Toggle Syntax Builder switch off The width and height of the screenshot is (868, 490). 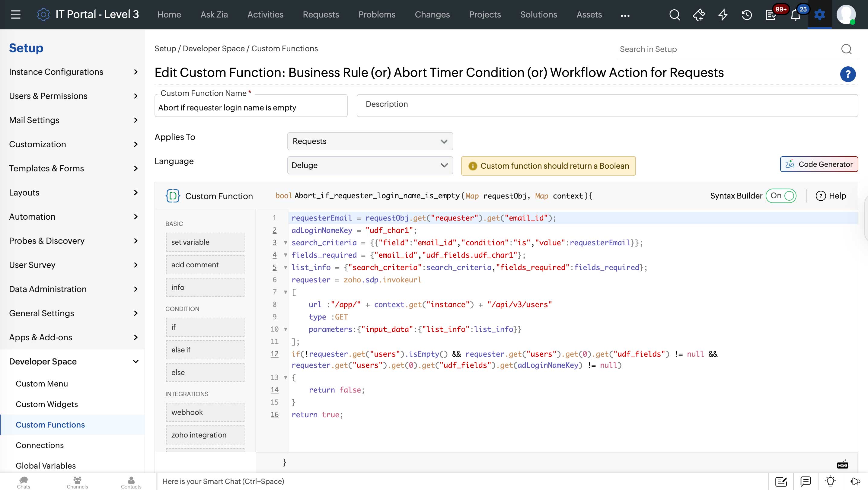pos(781,196)
